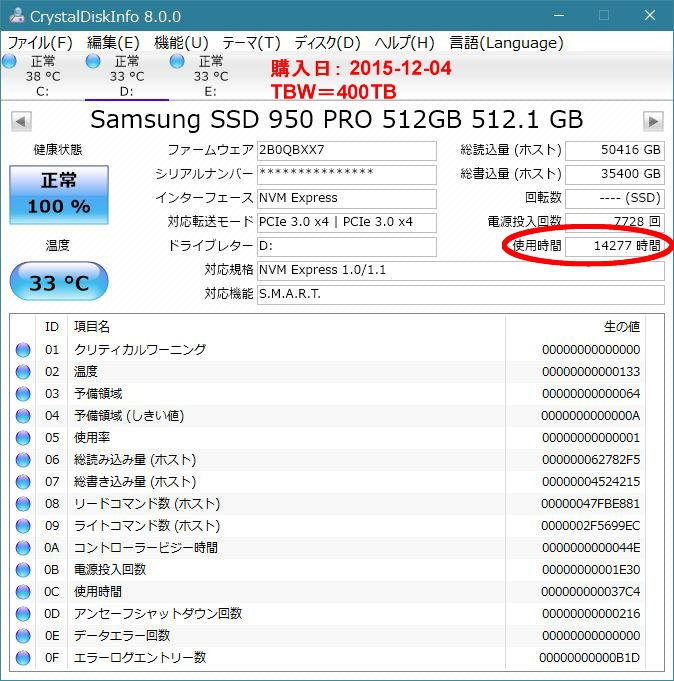
Task: Click status orb of attribute 02 温度 row
Action: tap(23, 372)
